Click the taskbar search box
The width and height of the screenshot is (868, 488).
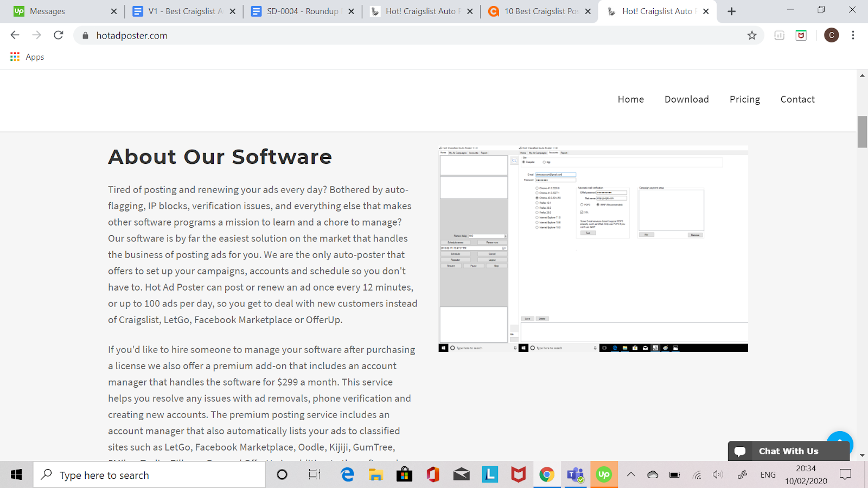click(149, 475)
